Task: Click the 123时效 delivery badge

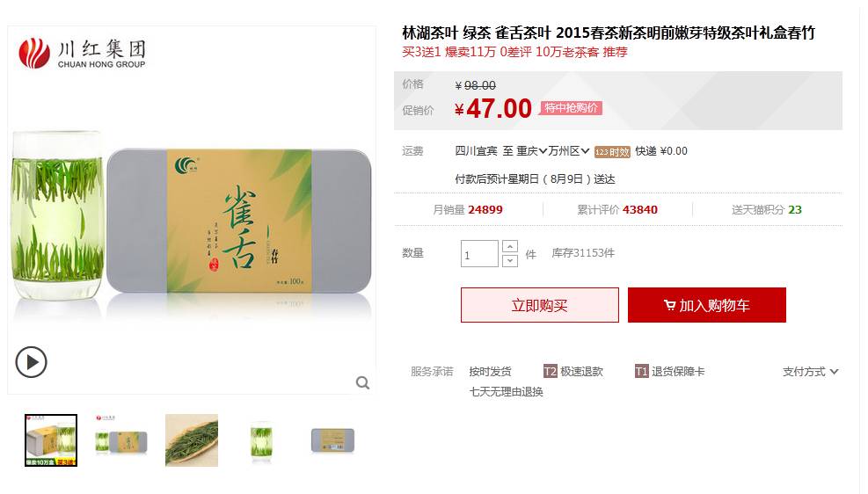Action: pos(612,152)
